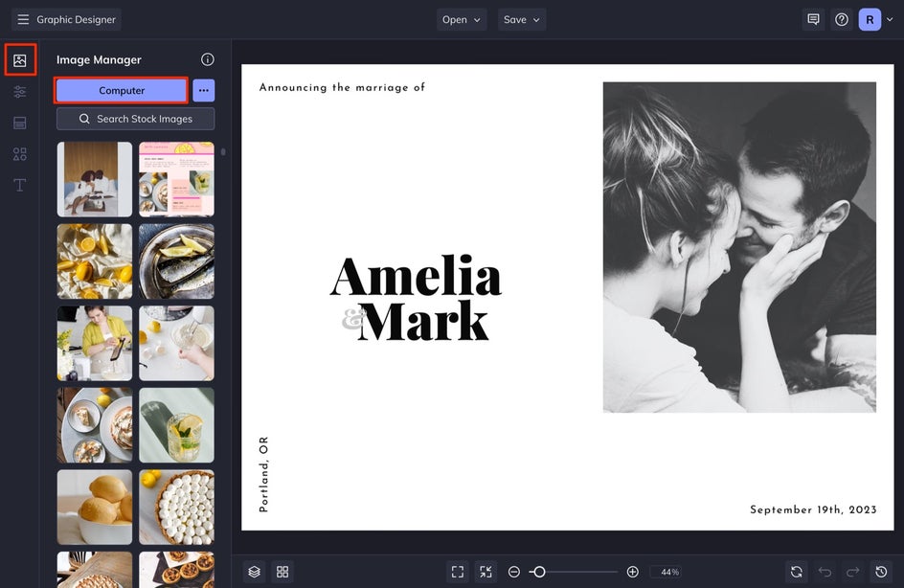The height and width of the screenshot is (588, 904).
Task: Open the Text sidebar tab
Action: pos(19,185)
